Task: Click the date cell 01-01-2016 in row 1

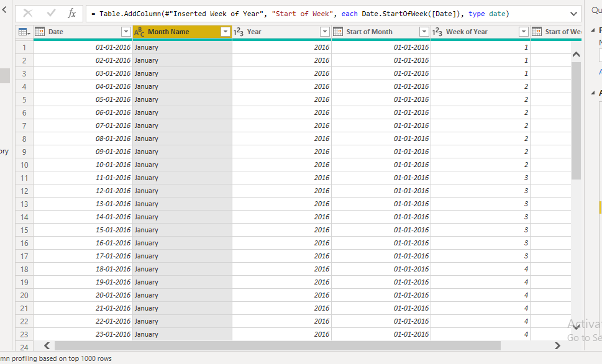Action: tap(83, 48)
